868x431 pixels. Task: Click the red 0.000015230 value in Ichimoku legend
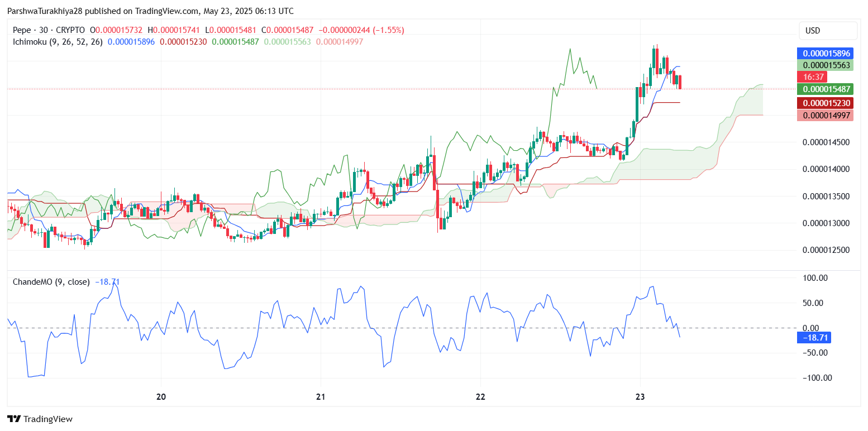pos(183,42)
